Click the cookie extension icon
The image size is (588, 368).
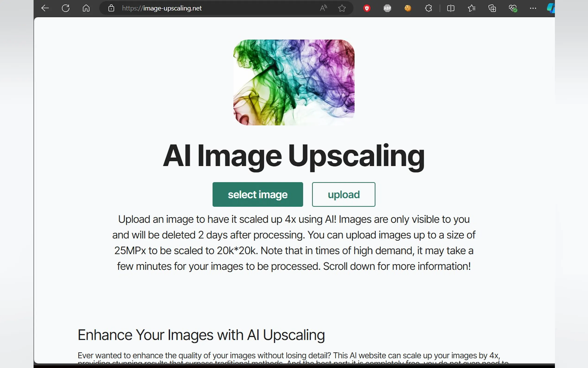pyautogui.click(x=408, y=8)
